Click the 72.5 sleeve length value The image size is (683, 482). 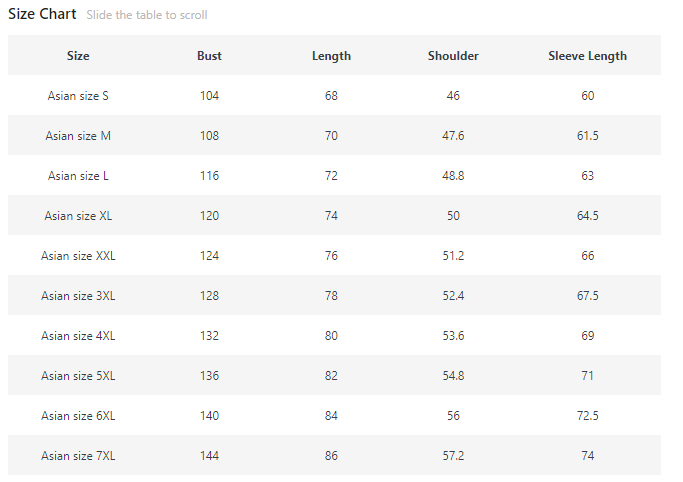pyautogui.click(x=587, y=416)
